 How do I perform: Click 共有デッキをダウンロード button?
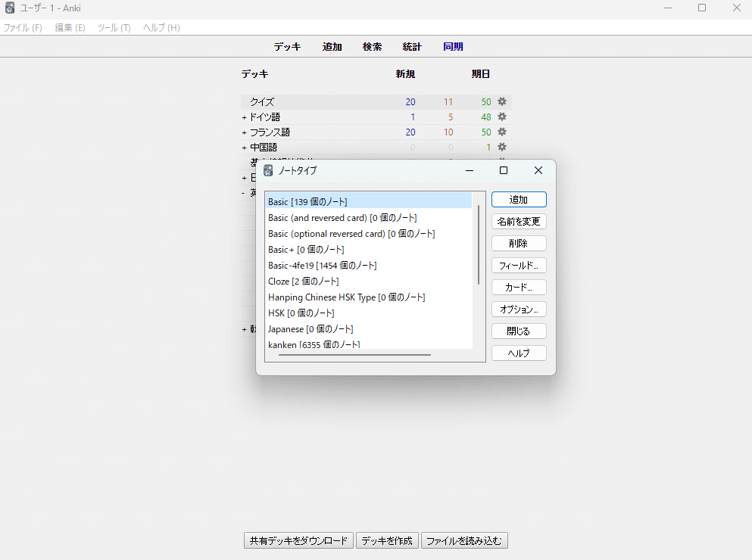(x=298, y=540)
